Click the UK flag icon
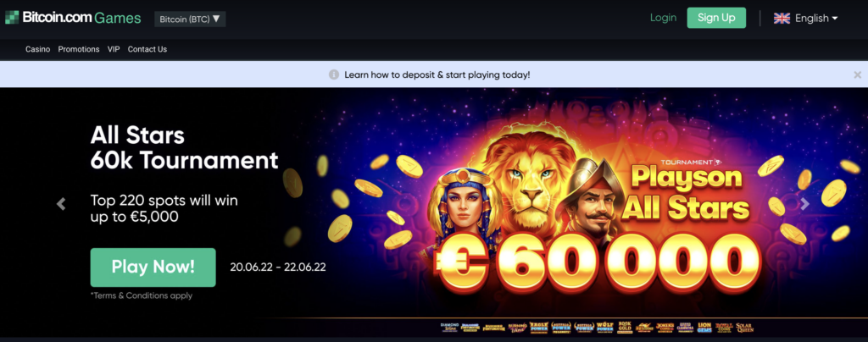This screenshot has height=342, width=868. [782, 19]
